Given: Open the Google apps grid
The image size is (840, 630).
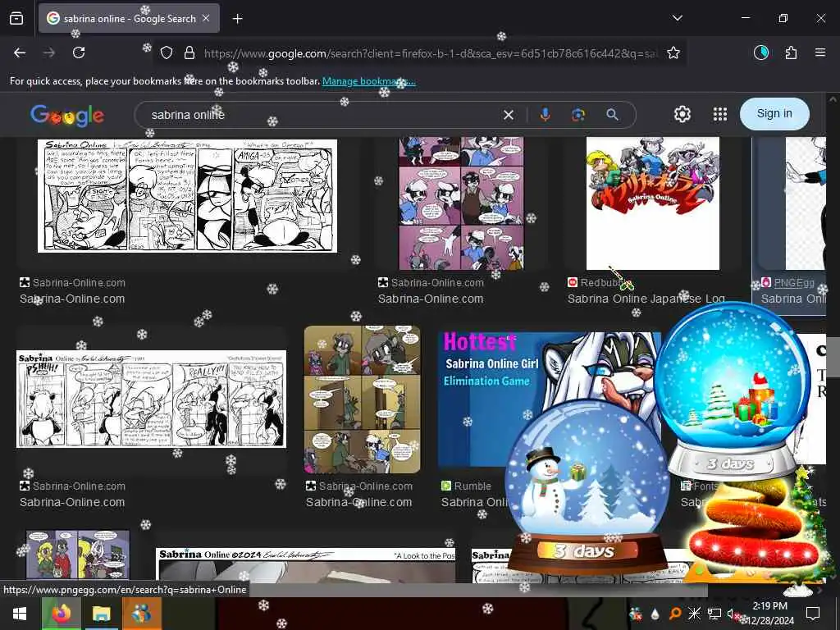Looking at the screenshot, I should [720, 114].
